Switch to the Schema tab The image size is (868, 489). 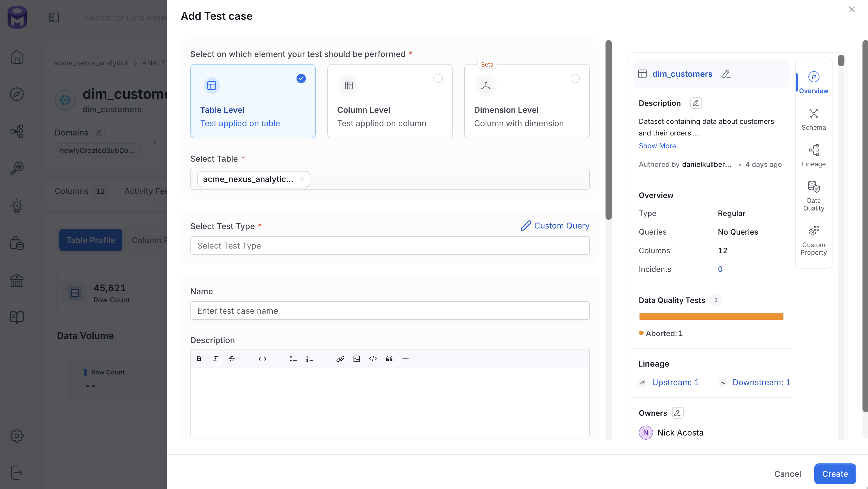(x=813, y=119)
